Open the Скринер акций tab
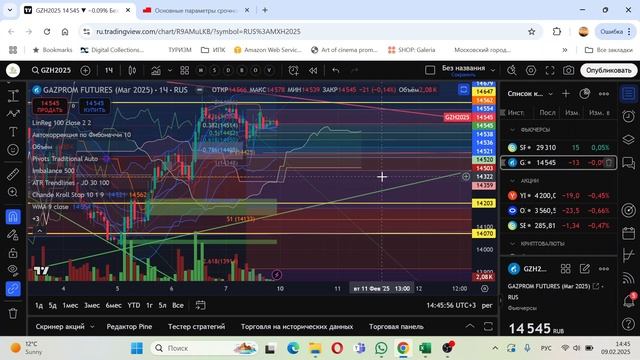Image resolution: width=640 pixels, height=360 pixels. 60,327
